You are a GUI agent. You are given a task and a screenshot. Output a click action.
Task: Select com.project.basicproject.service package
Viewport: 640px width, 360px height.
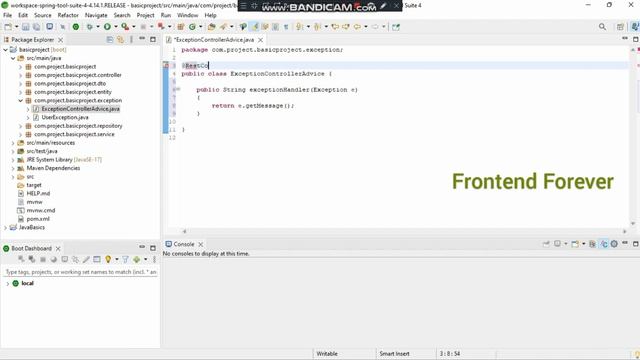click(74, 134)
